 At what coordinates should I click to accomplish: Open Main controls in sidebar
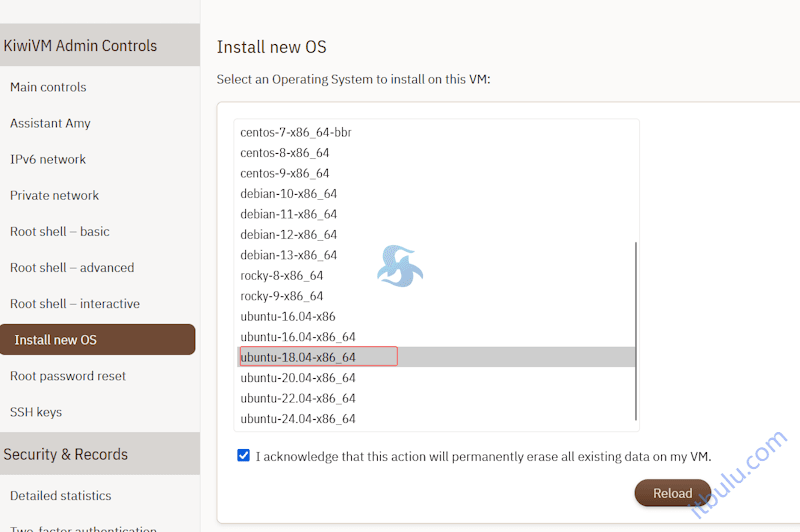coord(48,87)
